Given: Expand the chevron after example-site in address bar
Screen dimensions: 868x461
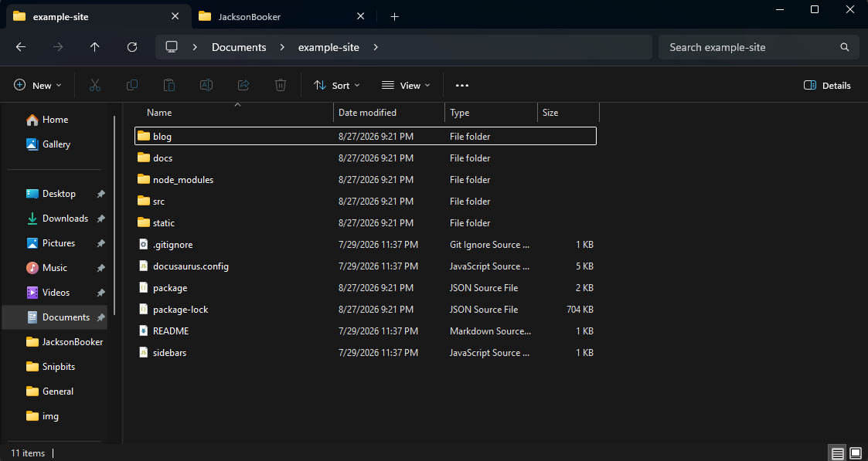Looking at the screenshot, I should coord(376,47).
